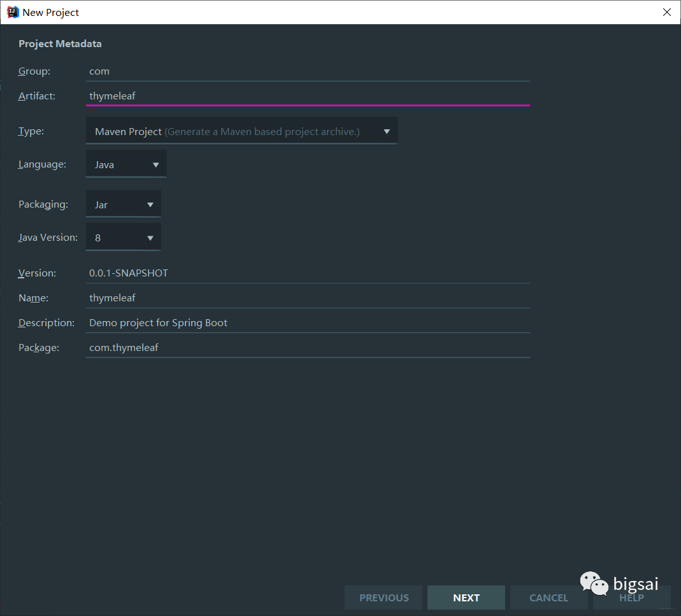Click the Package: label
The height and width of the screenshot is (616, 681).
tap(39, 348)
